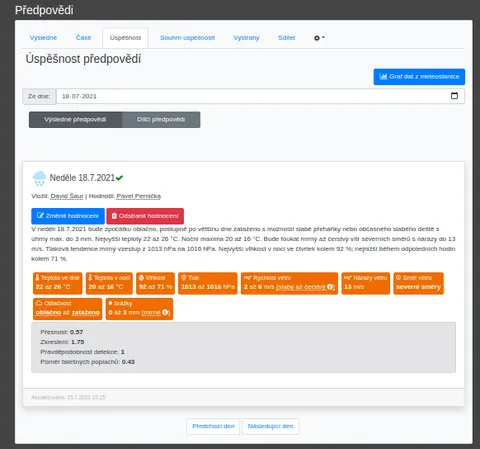This screenshot has width=480, height=449.
Task: Click the Oblačnost cloud badge
Action: point(68,309)
